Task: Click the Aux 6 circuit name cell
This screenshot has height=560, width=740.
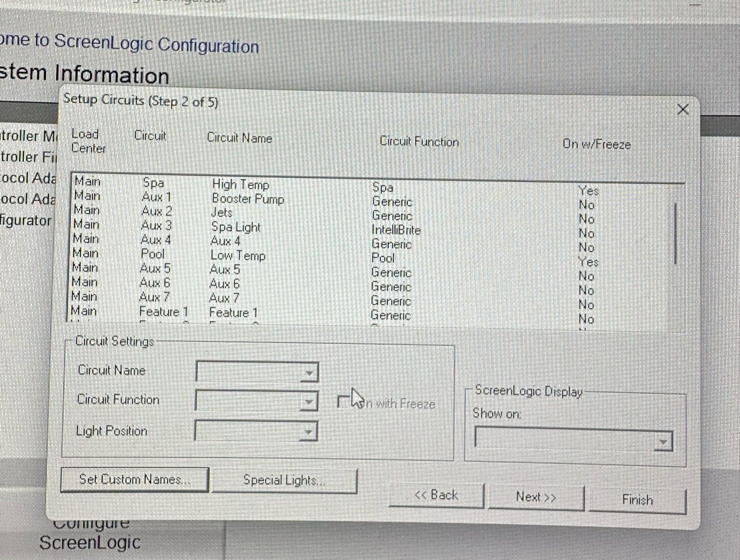Action: point(224,284)
